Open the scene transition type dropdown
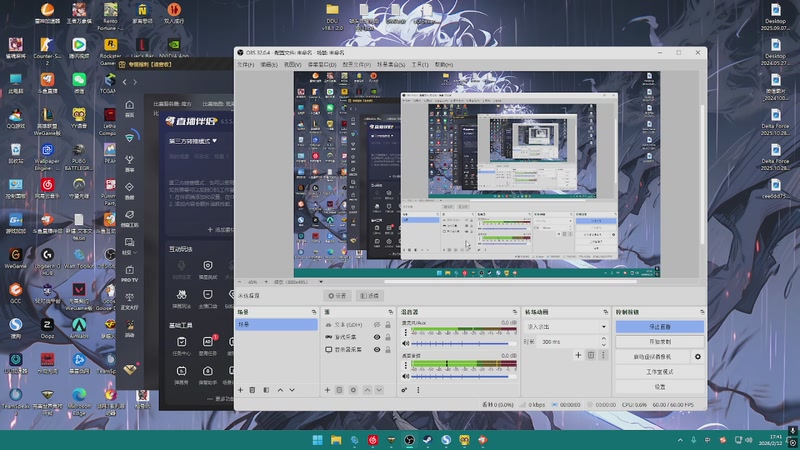This screenshot has width=800, height=450. 565,327
